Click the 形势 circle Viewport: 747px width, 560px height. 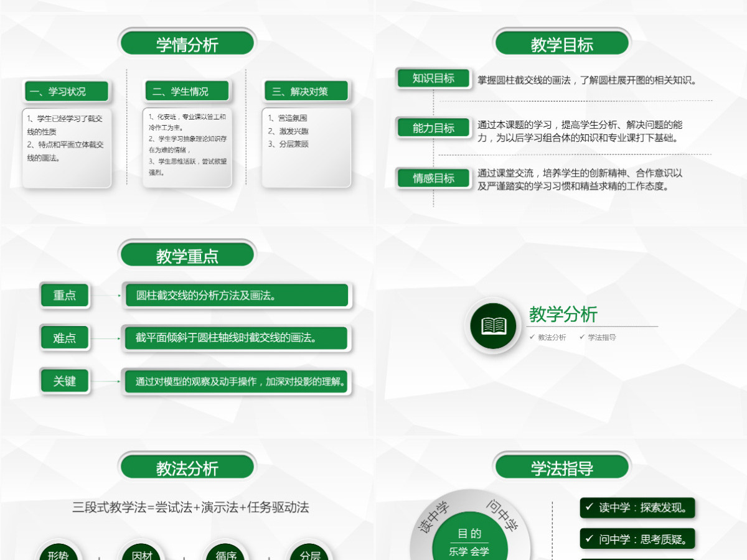(x=57, y=551)
